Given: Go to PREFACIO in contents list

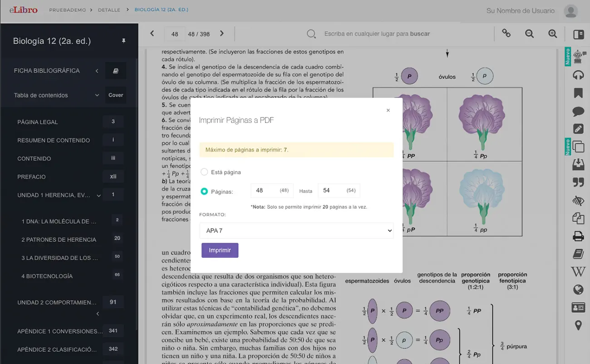Looking at the screenshot, I should [32, 177].
